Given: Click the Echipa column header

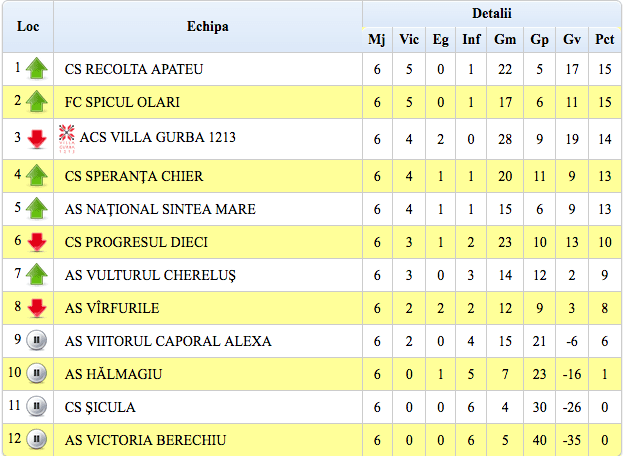Looking at the screenshot, I should click(x=208, y=27).
